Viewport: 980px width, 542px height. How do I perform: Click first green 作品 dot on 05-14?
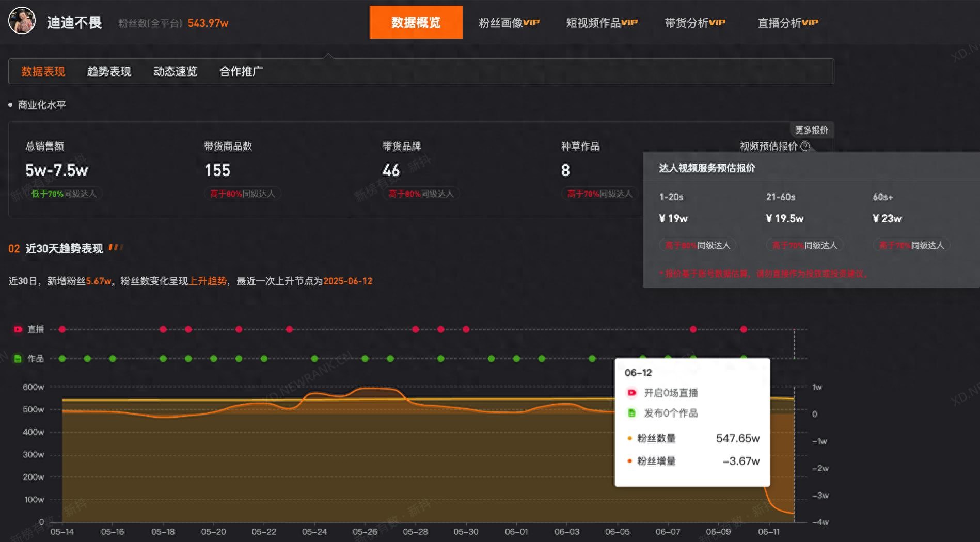tap(62, 359)
